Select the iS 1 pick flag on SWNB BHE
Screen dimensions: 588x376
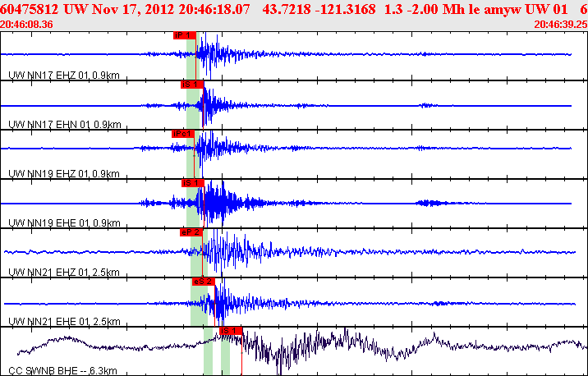(231, 331)
